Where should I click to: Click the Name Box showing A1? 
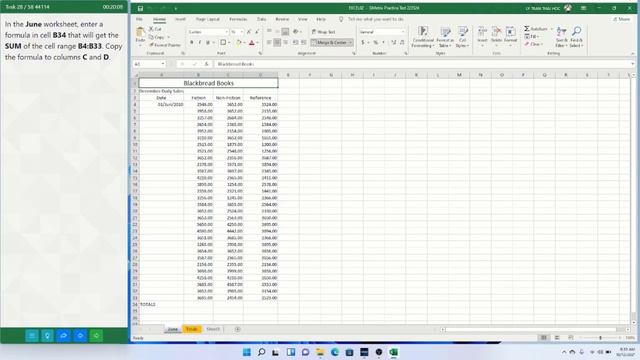149,64
